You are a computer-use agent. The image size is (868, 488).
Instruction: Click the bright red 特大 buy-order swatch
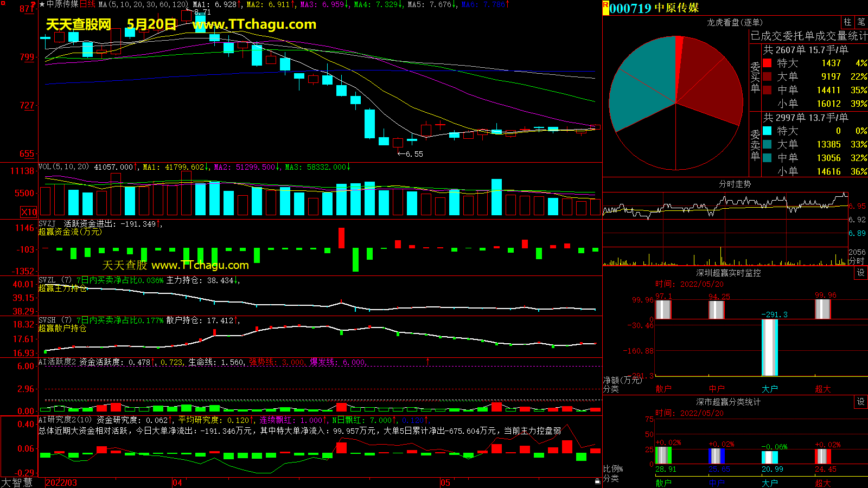tap(767, 63)
